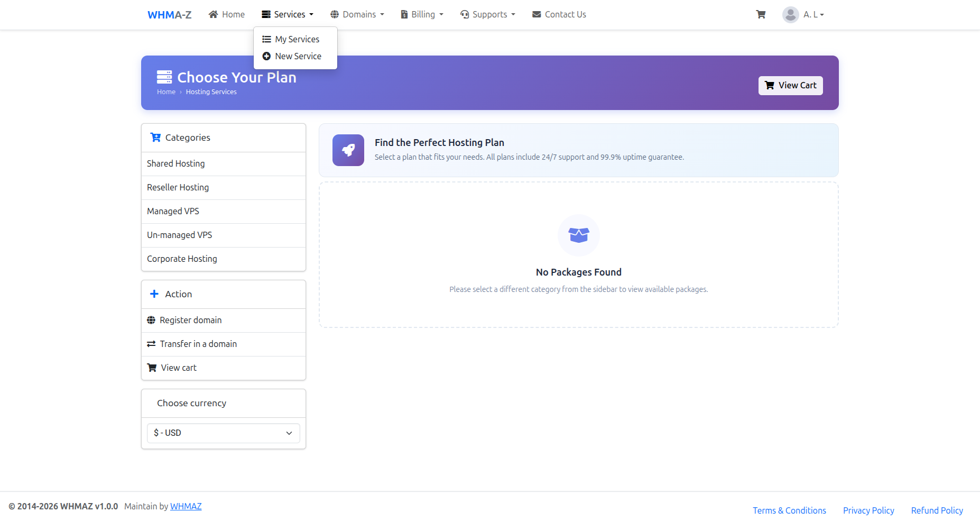Click the plus-circle icon beside New Service
The height and width of the screenshot is (530, 980).
[266, 56]
